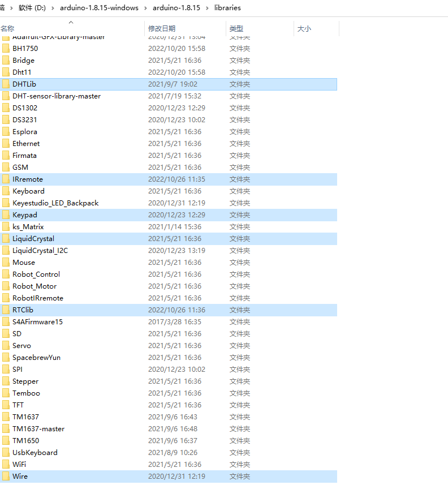448x485 pixels.
Task: Toggle sort arrow above 名称 column
Action: (x=71, y=22)
